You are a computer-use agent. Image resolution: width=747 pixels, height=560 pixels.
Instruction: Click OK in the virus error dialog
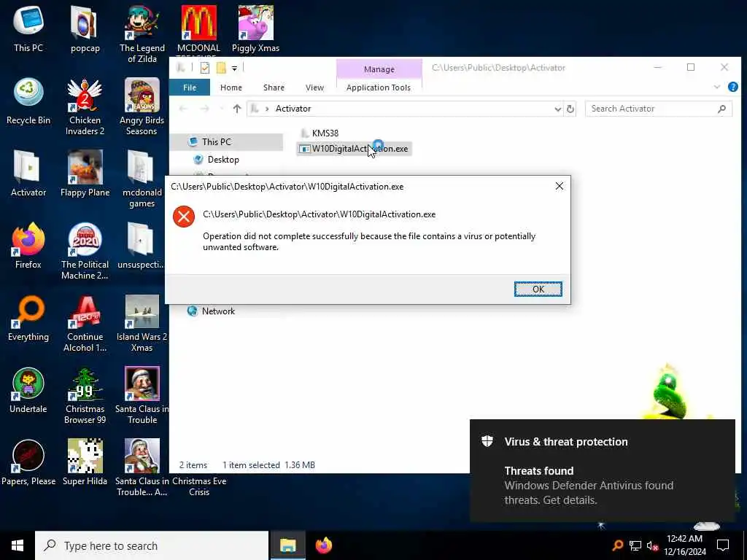click(x=538, y=289)
